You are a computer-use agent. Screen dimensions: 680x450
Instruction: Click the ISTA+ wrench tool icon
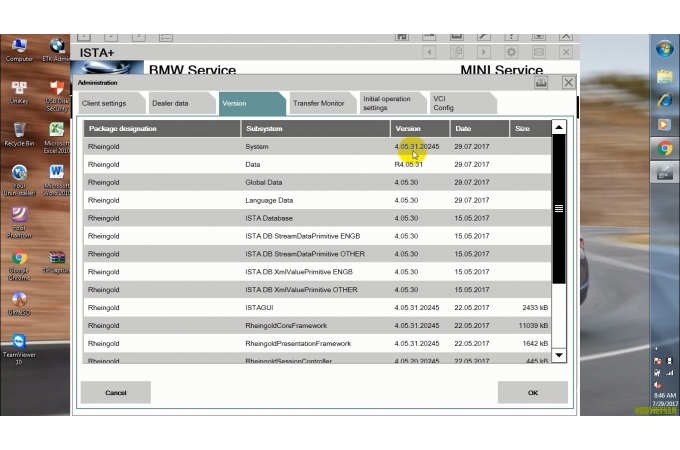point(484,37)
